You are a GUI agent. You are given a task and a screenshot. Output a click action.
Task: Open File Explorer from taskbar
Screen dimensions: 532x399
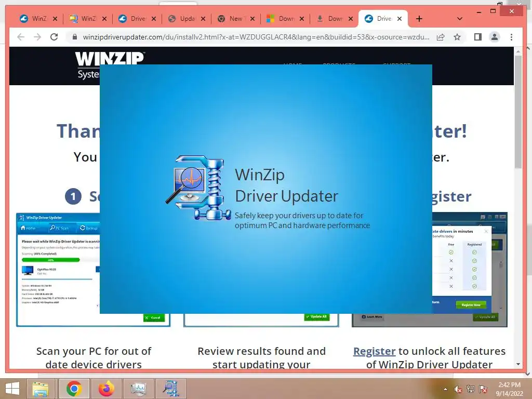(41, 389)
